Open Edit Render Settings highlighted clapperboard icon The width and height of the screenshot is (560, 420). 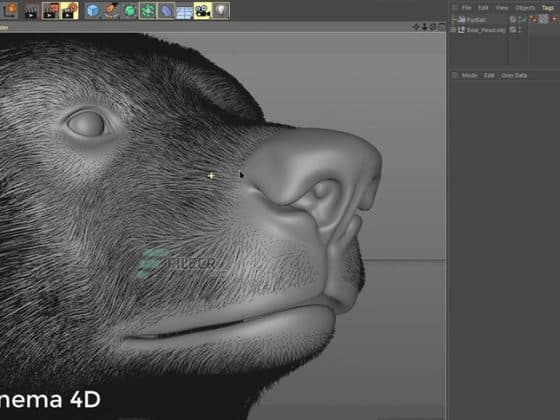69,11
